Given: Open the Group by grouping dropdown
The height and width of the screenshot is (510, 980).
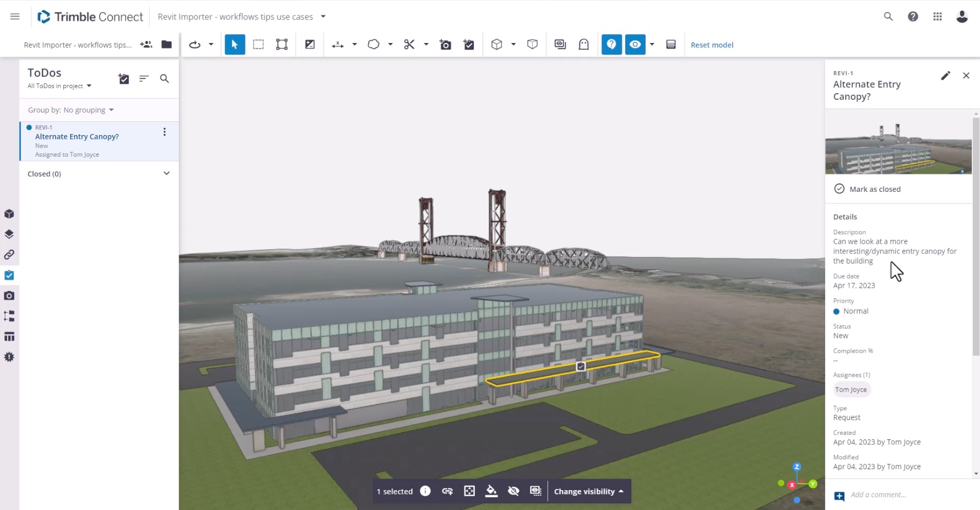Looking at the screenshot, I should click(71, 110).
